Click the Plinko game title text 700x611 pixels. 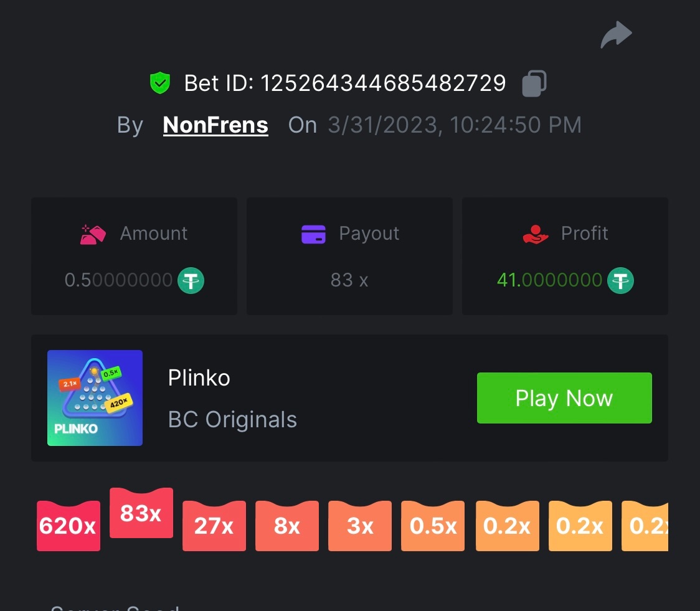199,378
